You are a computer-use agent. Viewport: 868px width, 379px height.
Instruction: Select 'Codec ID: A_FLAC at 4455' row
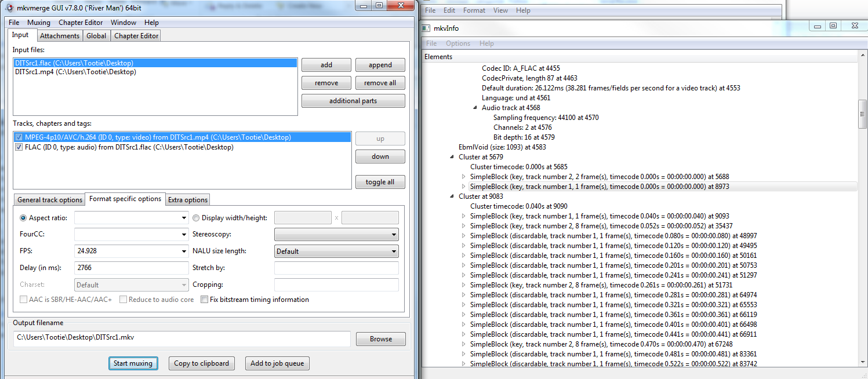point(521,68)
